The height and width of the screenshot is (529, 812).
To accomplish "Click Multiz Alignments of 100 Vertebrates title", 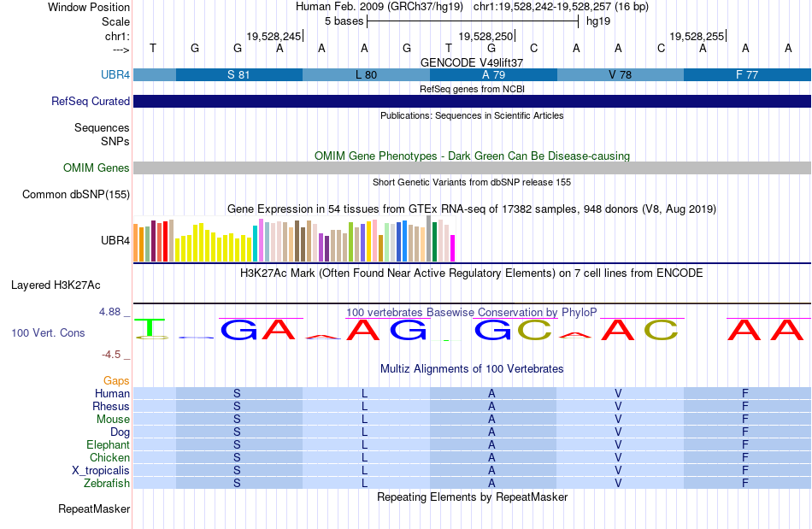I will pyautogui.click(x=472, y=368).
